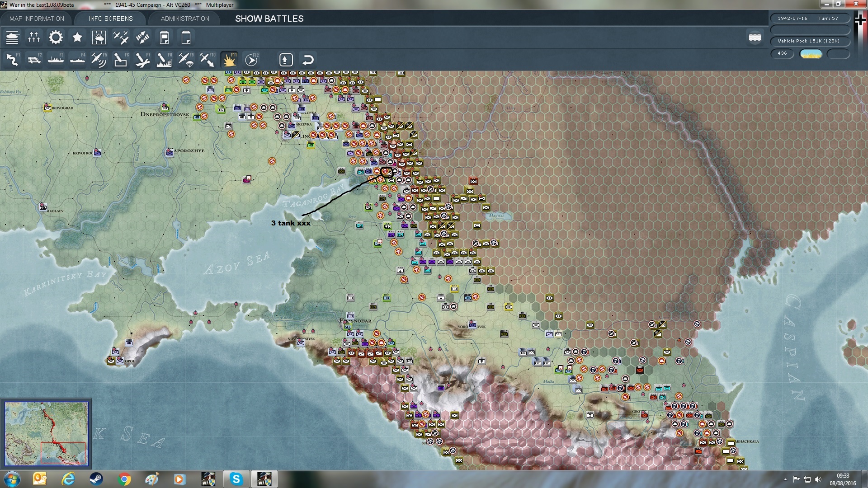Click the Vehicle Pool info field

point(810,41)
